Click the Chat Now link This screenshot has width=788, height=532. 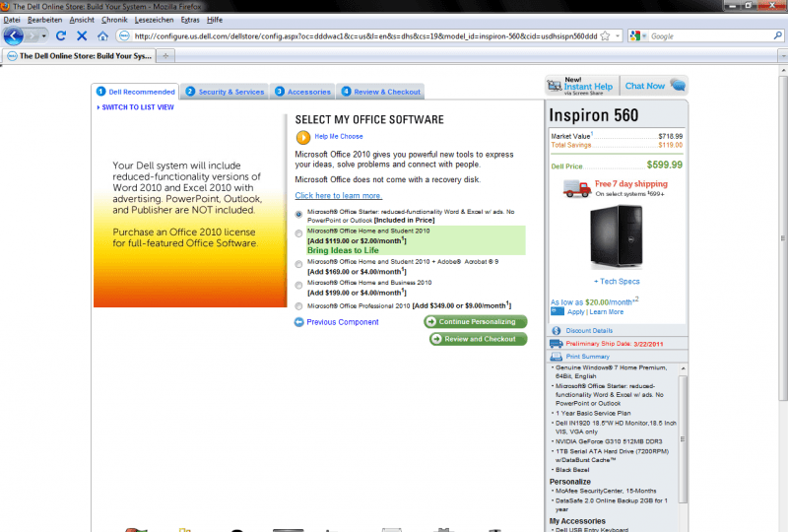coord(645,86)
